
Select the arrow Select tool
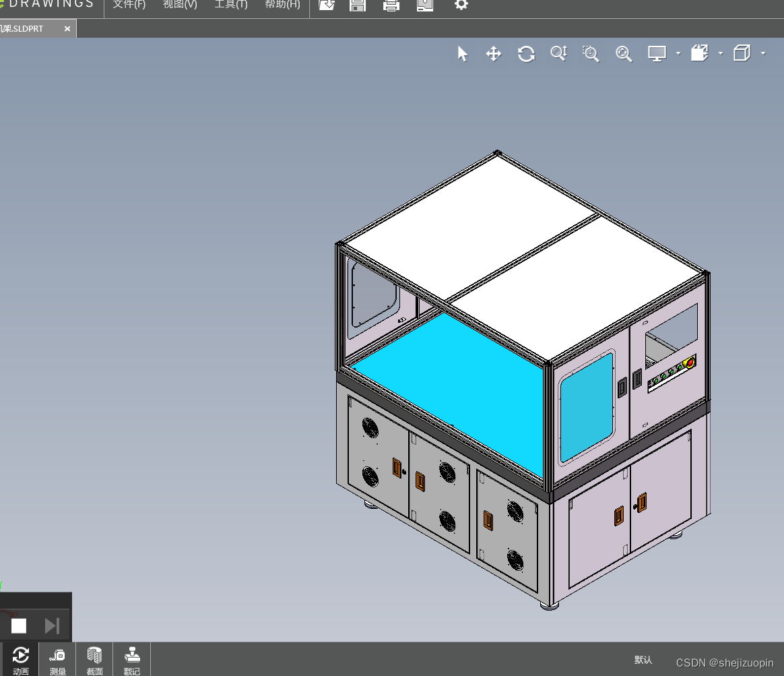tap(463, 53)
